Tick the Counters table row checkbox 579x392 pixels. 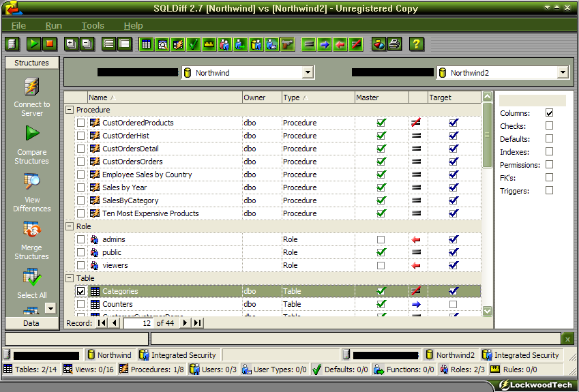[81, 304]
